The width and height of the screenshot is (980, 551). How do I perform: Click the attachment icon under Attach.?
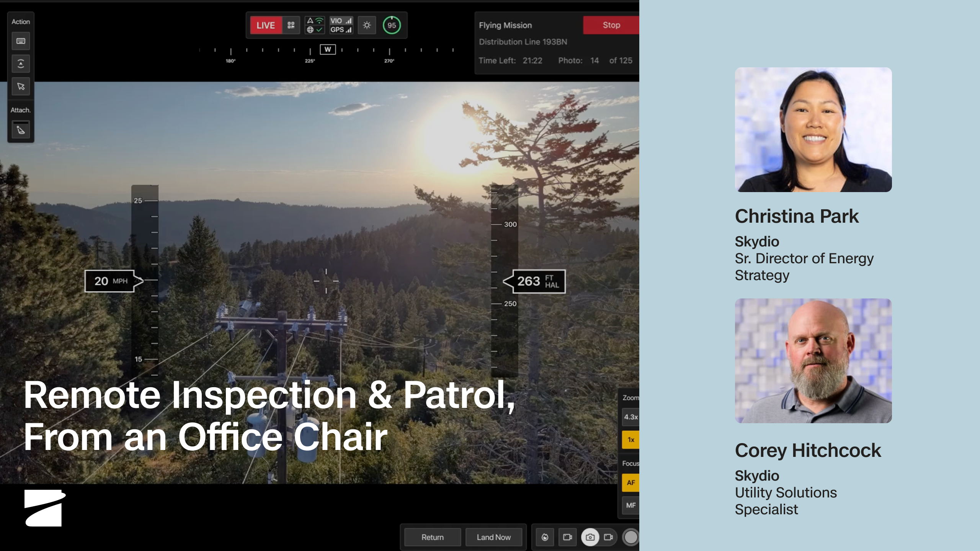tap(21, 130)
